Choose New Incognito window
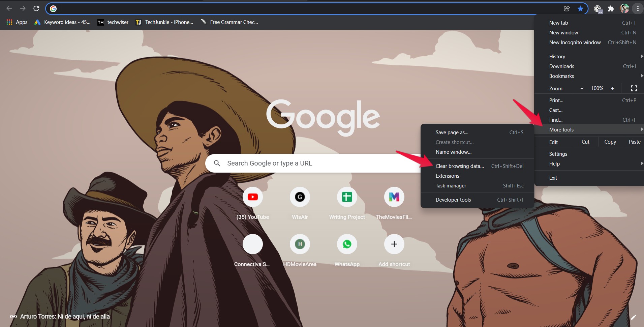Screen dimensions: 644x327 [589, 42]
